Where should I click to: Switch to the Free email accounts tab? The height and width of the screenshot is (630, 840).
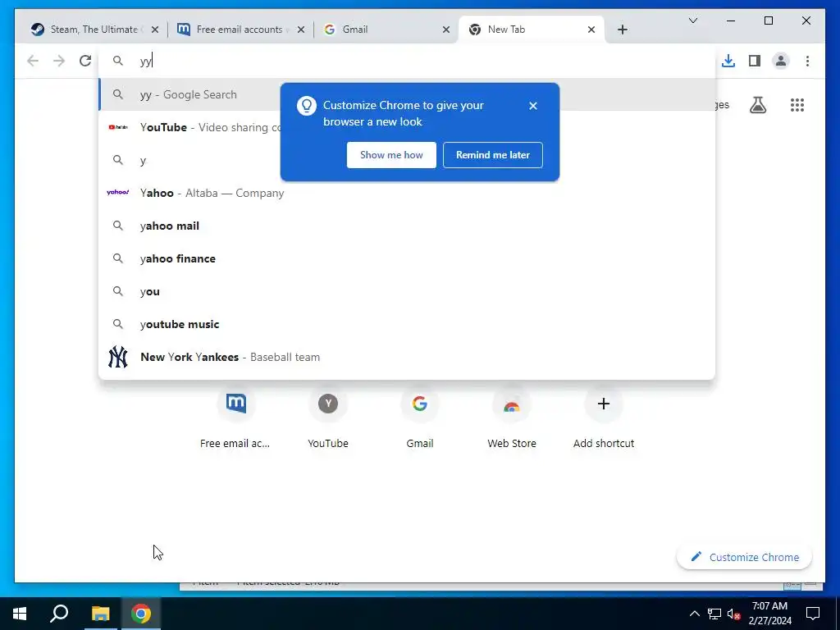coord(240,30)
